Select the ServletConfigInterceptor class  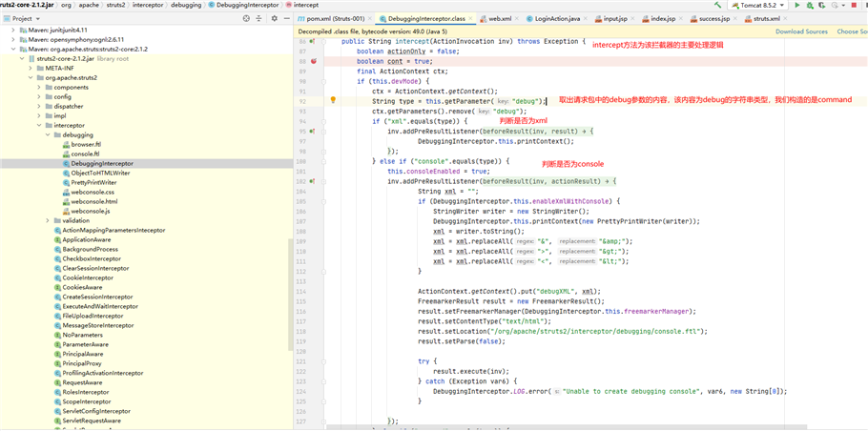92,411
